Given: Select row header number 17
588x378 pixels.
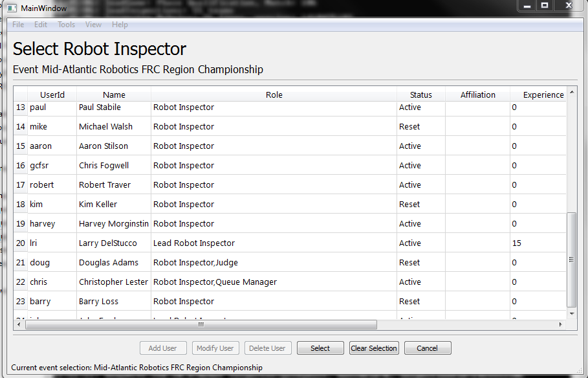Looking at the screenshot, I should click(21, 185).
